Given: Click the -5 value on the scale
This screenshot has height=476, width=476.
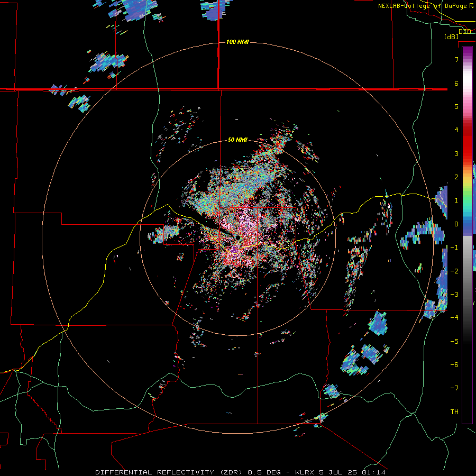Looking at the screenshot, I should point(454,342).
